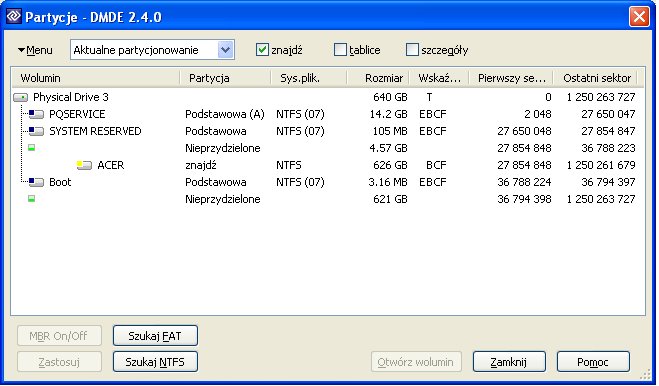Click the 3.16 MB size value
The image size is (659, 386).
pos(388,182)
